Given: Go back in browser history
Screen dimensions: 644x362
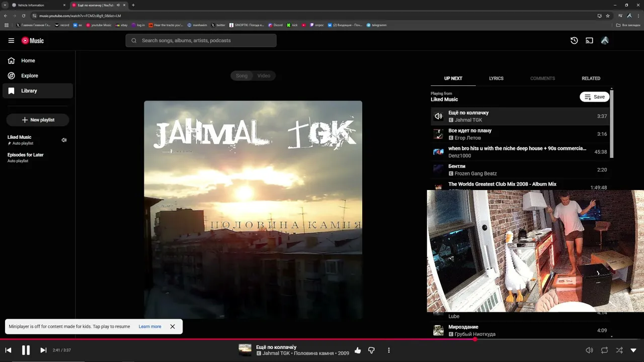Looking at the screenshot, I should [x=6, y=16].
